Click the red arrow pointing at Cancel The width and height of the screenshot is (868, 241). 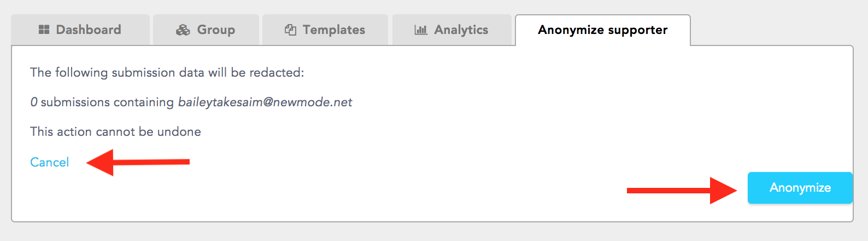[138, 162]
